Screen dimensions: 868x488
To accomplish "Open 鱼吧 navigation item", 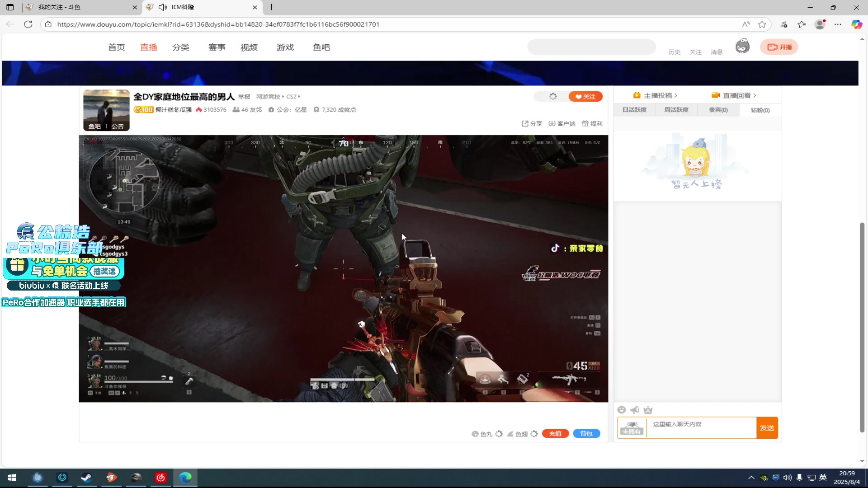I will click(321, 47).
